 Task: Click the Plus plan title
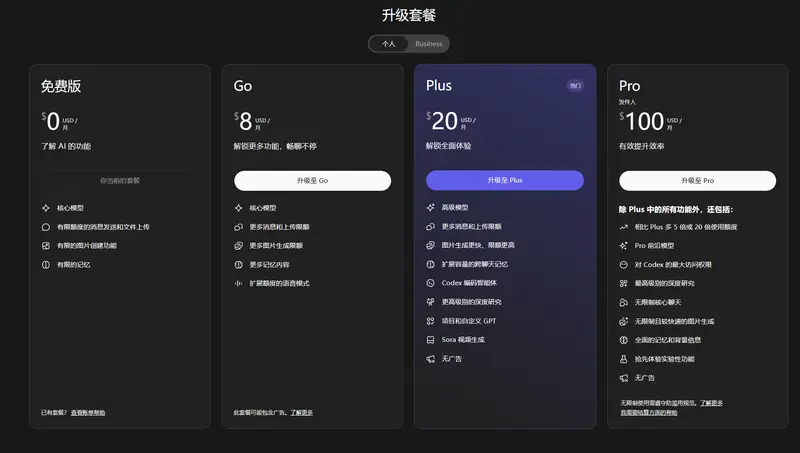(439, 86)
